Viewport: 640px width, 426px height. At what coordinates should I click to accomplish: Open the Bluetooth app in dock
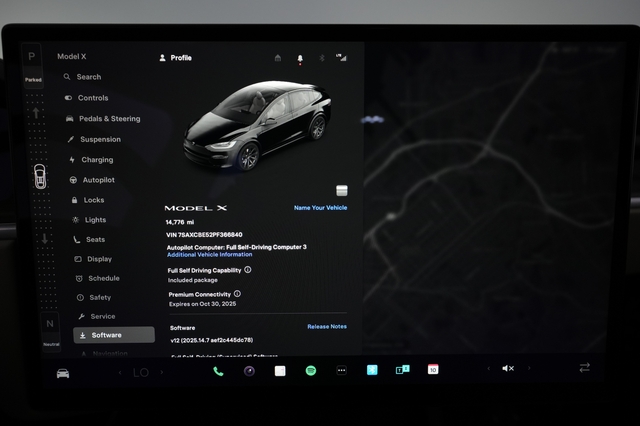click(x=372, y=370)
